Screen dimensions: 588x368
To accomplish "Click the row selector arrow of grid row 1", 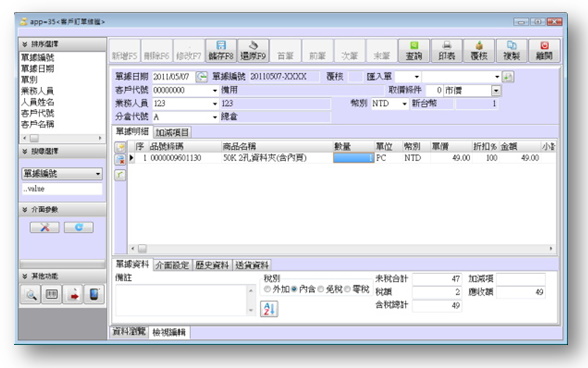I will point(132,158).
